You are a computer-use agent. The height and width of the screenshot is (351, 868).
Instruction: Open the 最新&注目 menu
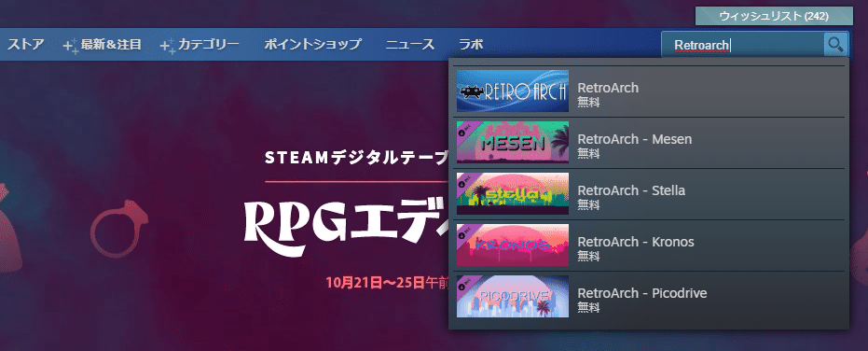click(x=111, y=45)
